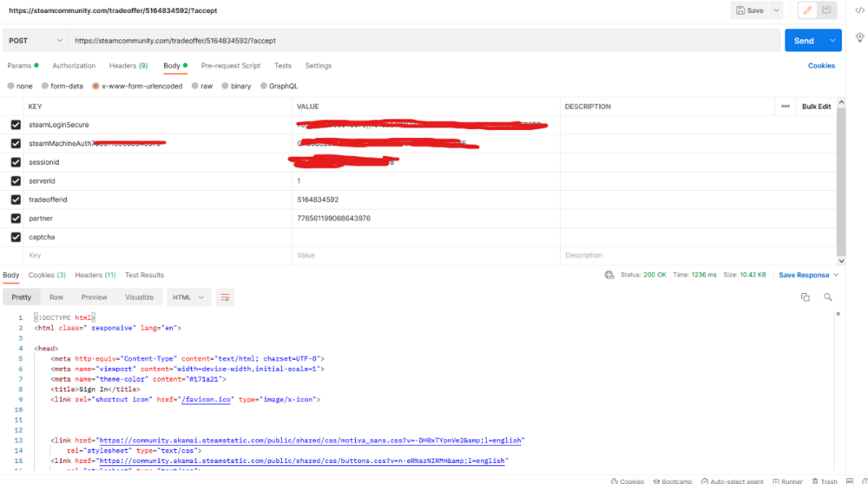Uncheck the serverid row checkbox
This screenshot has height=484, width=868.
click(16, 181)
